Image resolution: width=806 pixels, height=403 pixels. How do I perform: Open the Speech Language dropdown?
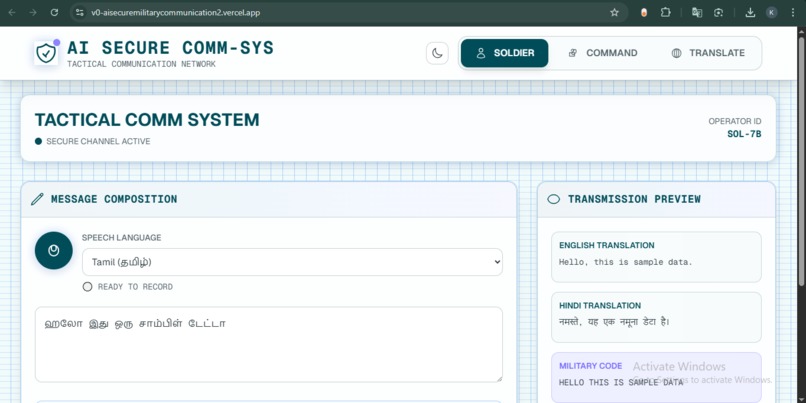click(x=292, y=262)
